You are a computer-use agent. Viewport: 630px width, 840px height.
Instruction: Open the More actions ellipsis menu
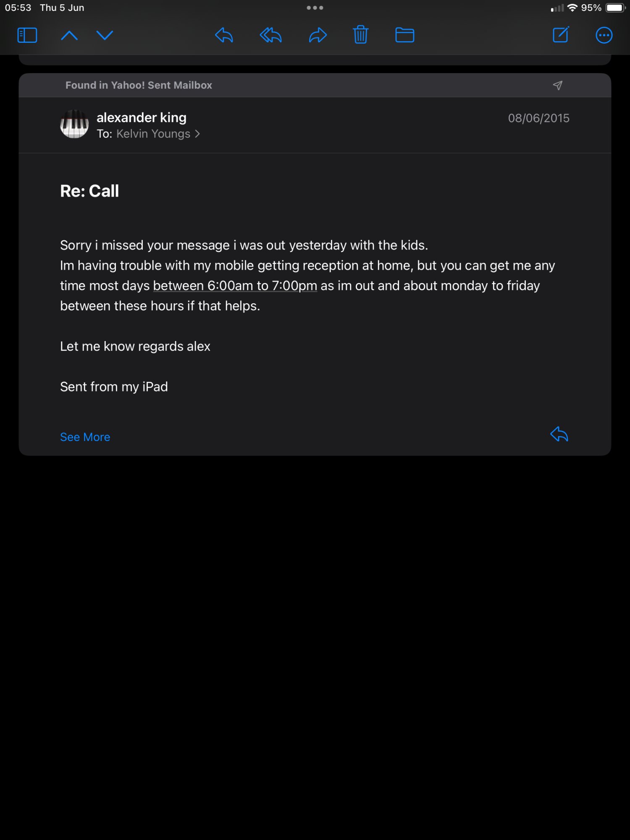[604, 35]
